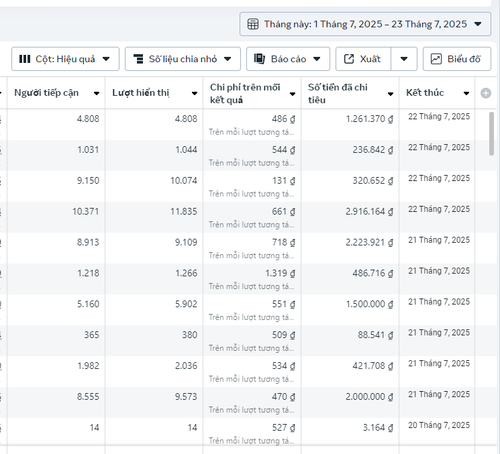Select the impressions value 1.266
The width and height of the screenshot is (500, 454).
click(186, 273)
